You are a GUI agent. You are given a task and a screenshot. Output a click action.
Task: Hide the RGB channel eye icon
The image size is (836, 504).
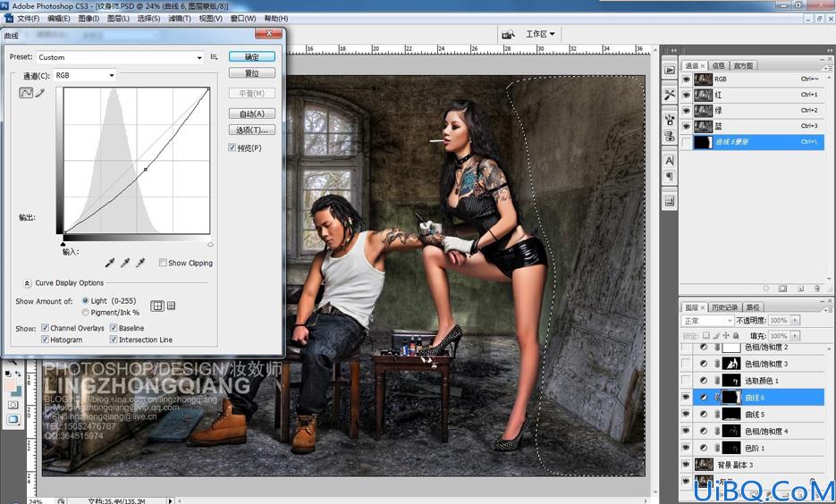[686, 79]
